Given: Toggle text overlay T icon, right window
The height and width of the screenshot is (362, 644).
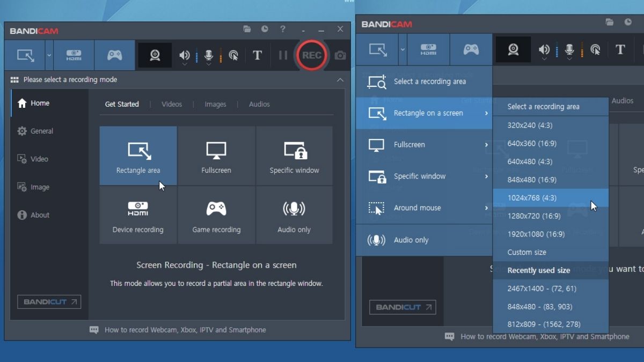Looking at the screenshot, I should [620, 50].
